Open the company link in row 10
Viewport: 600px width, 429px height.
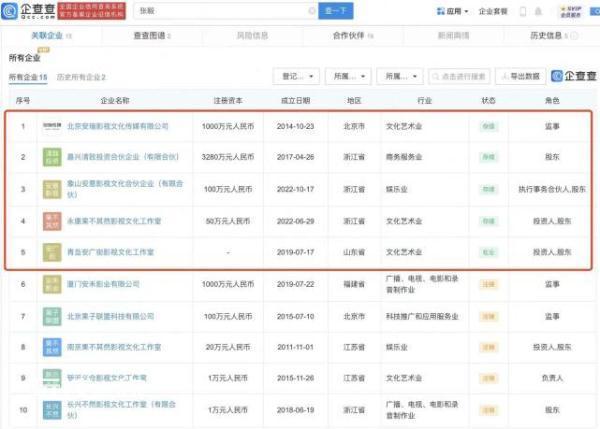[x=121, y=410]
